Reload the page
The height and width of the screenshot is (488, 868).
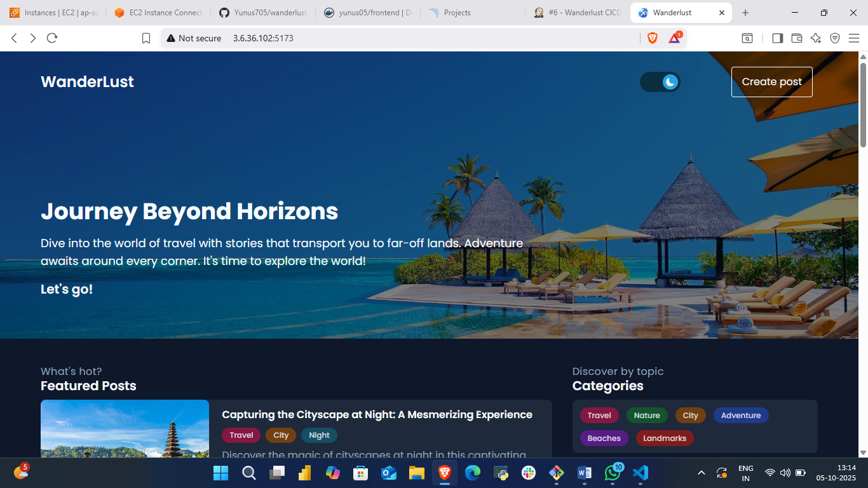pyautogui.click(x=52, y=38)
